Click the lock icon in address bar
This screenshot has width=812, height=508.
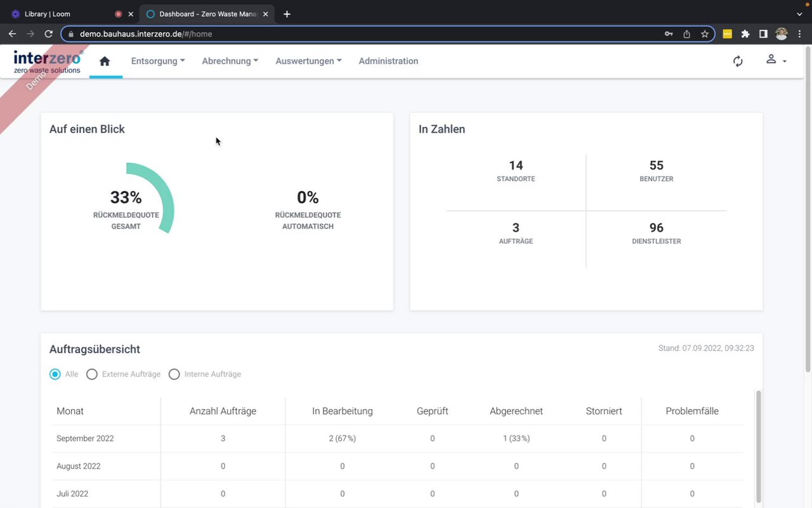tap(71, 34)
